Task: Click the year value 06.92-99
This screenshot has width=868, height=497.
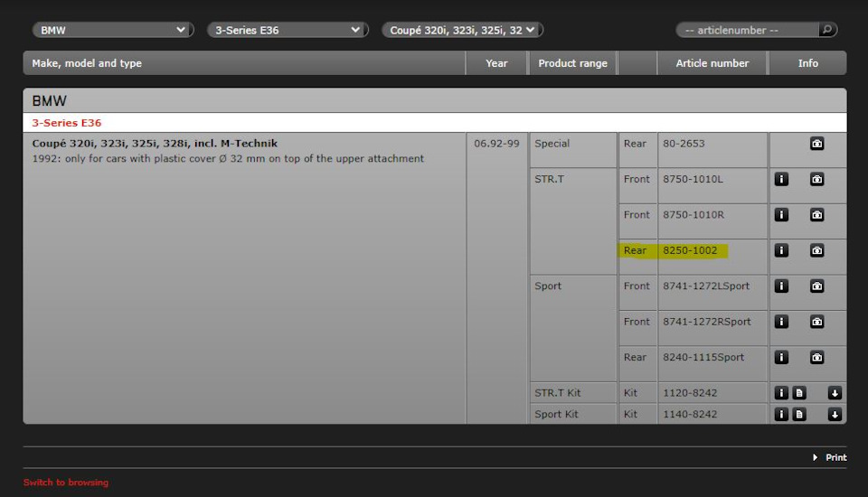Action: click(496, 144)
